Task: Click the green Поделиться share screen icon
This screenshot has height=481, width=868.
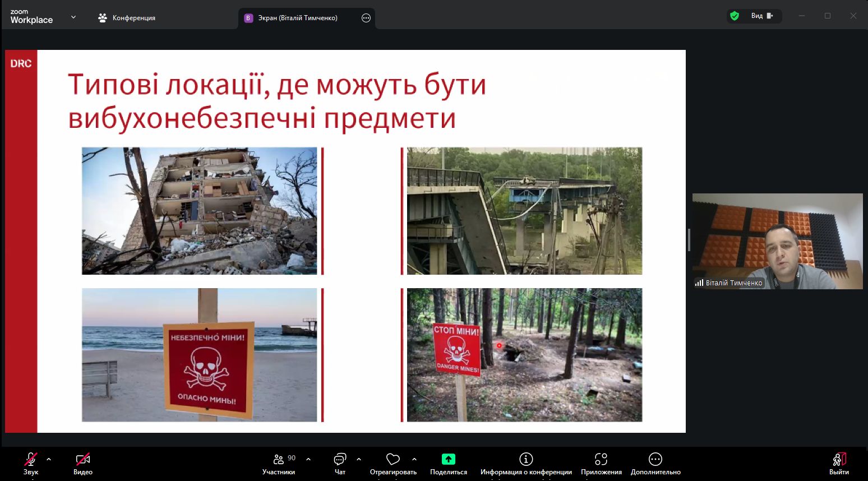Action: 448,460
